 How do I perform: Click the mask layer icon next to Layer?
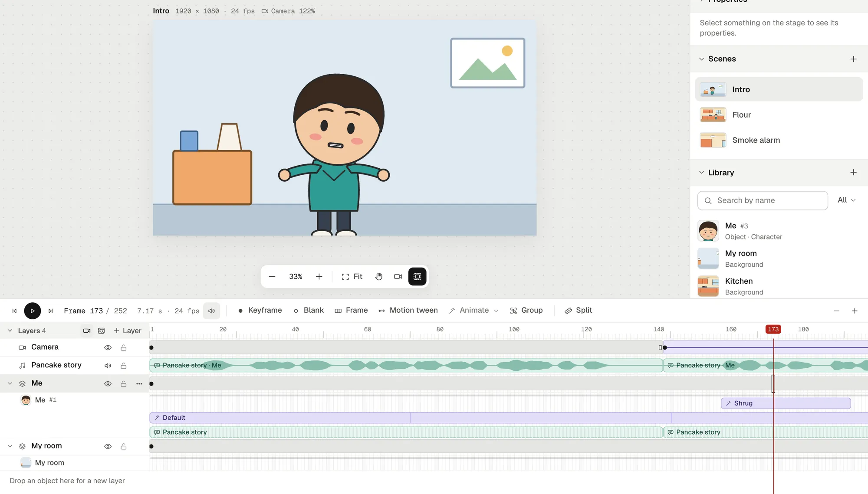101,331
